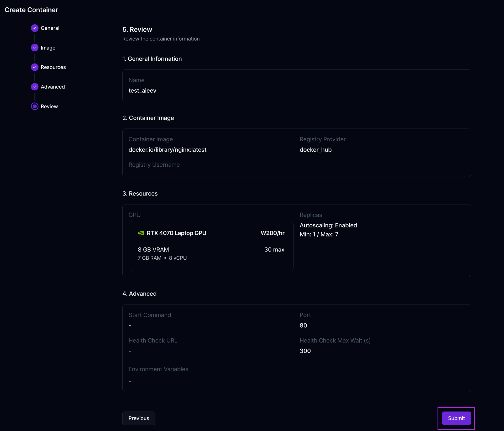
Task: Select the Resources step label
Action: click(53, 67)
